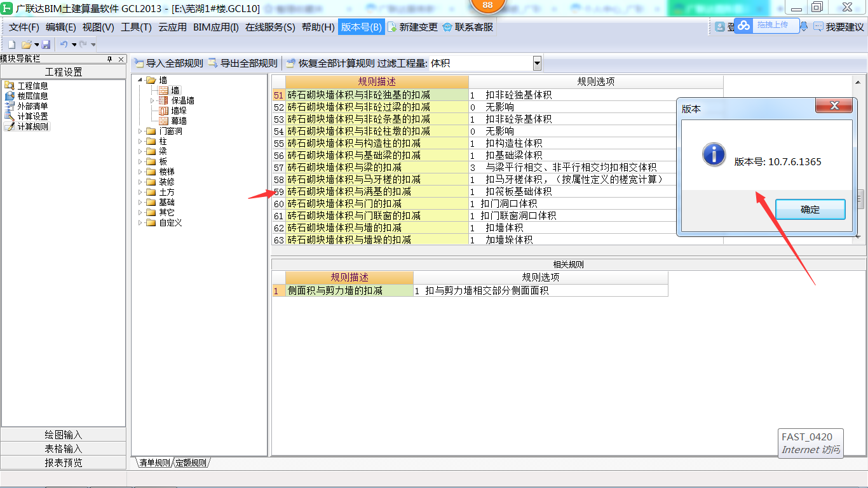Collapse the 墙 folder in tree
Screen dimensions: 868x488
click(140, 80)
